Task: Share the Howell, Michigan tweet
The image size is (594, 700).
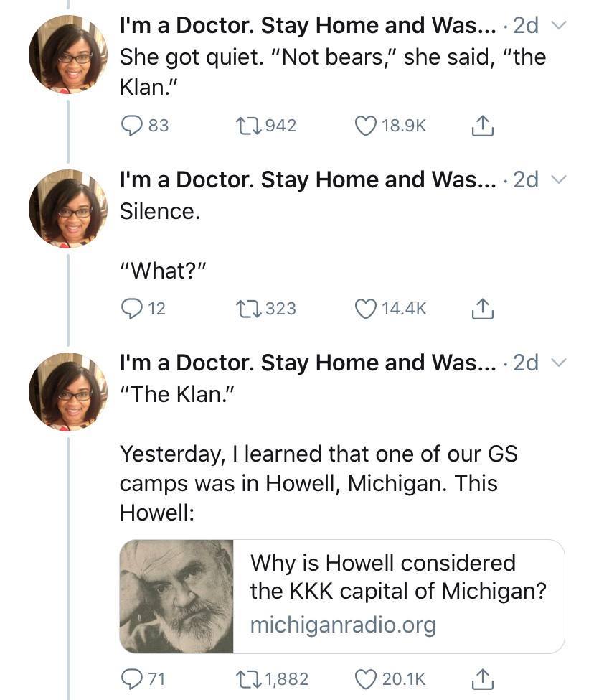Action: click(x=481, y=678)
